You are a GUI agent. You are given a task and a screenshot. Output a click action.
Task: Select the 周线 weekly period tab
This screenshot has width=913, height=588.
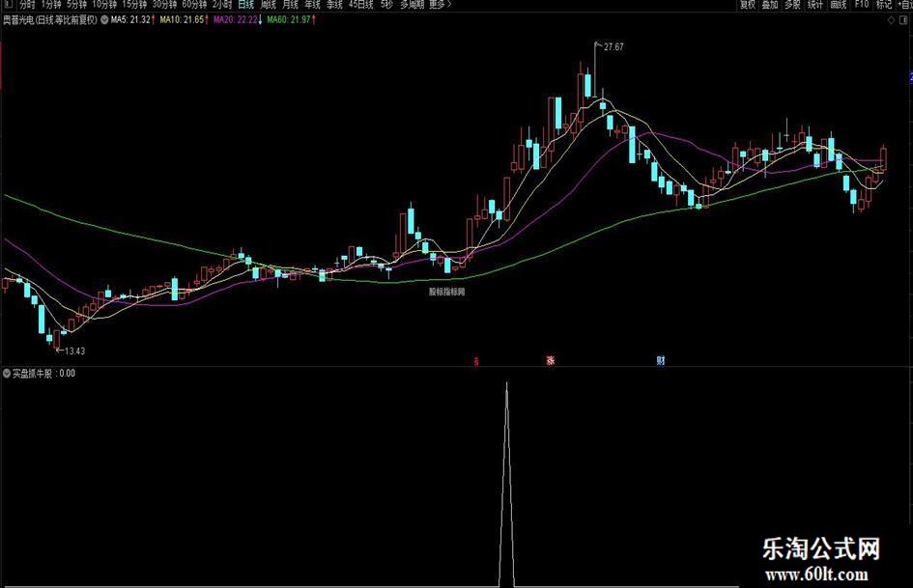pos(269,5)
